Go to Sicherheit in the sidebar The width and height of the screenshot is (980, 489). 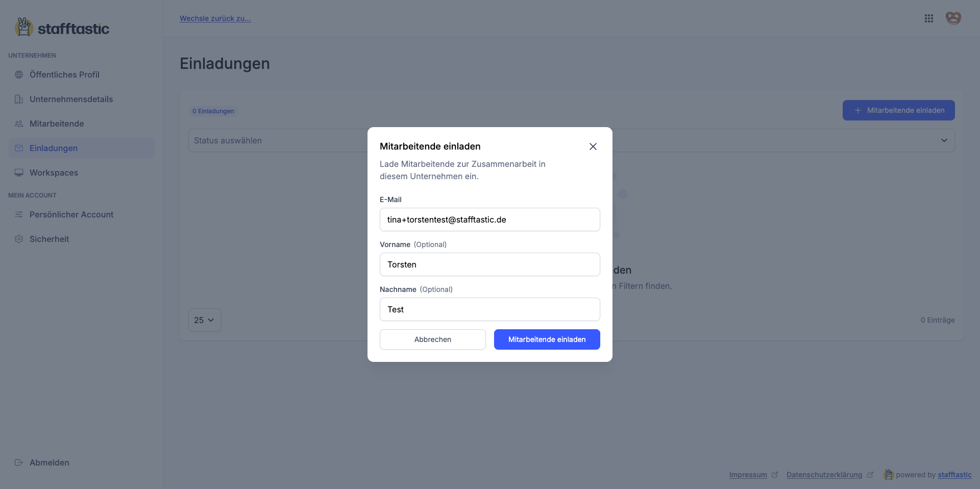point(49,239)
